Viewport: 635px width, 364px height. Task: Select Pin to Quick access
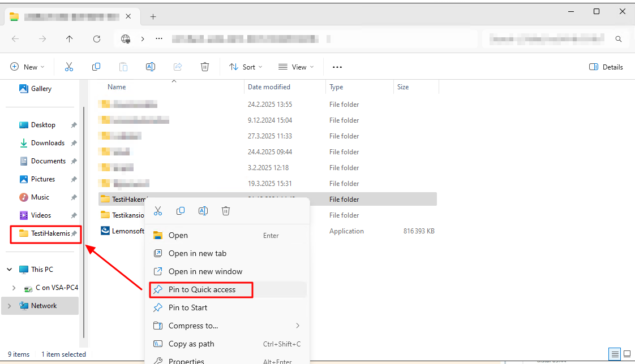(x=201, y=289)
